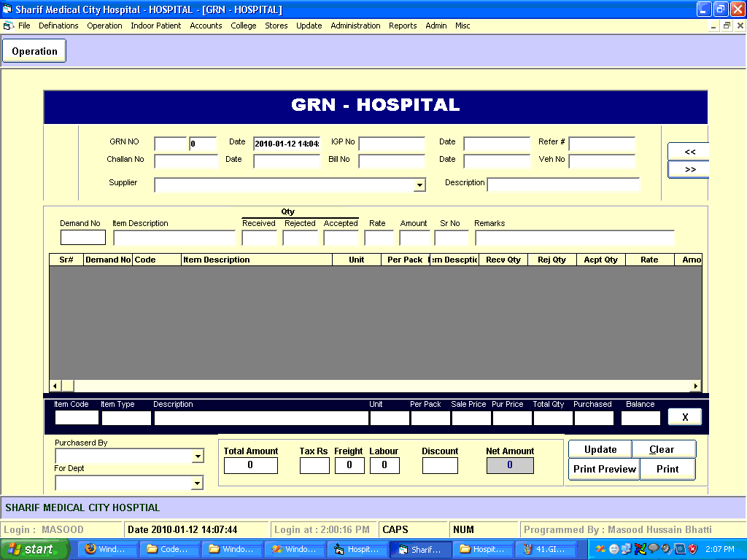The height and width of the screenshot is (560, 747).
Task: Open the College menu
Action: point(244,26)
